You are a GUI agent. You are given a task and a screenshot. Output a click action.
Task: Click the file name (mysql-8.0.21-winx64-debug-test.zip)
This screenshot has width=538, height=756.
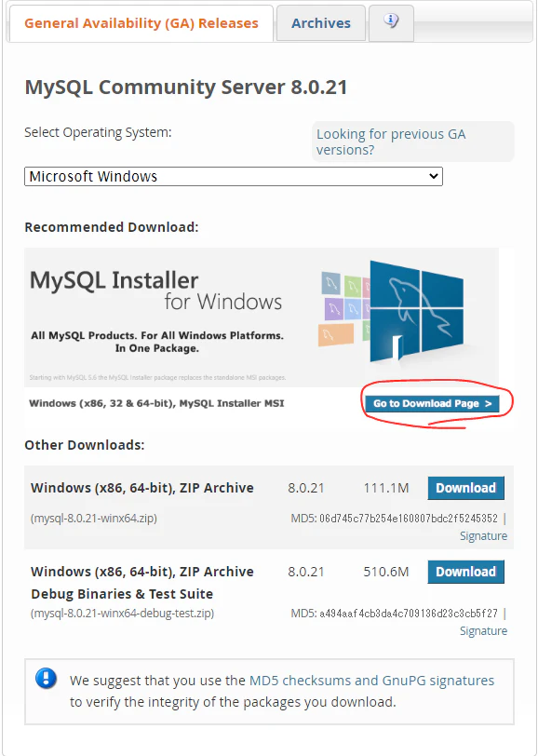tap(123, 614)
